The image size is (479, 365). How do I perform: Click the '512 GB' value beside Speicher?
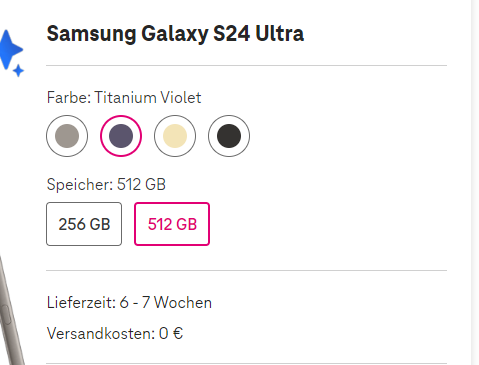click(141, 184)
